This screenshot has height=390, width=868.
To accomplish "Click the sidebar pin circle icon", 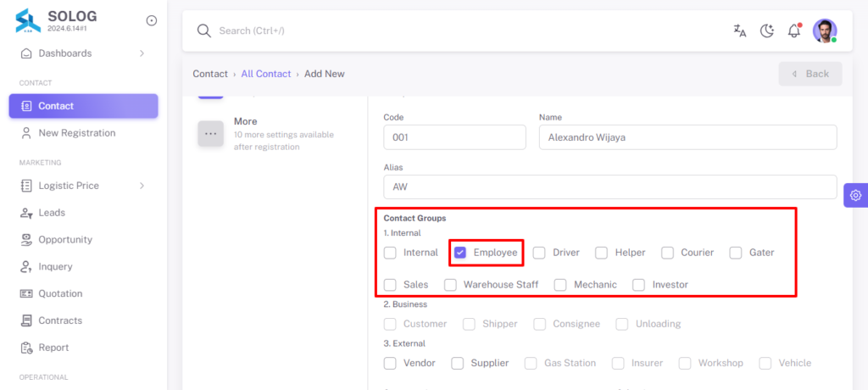I will click(x=151, y=20).
